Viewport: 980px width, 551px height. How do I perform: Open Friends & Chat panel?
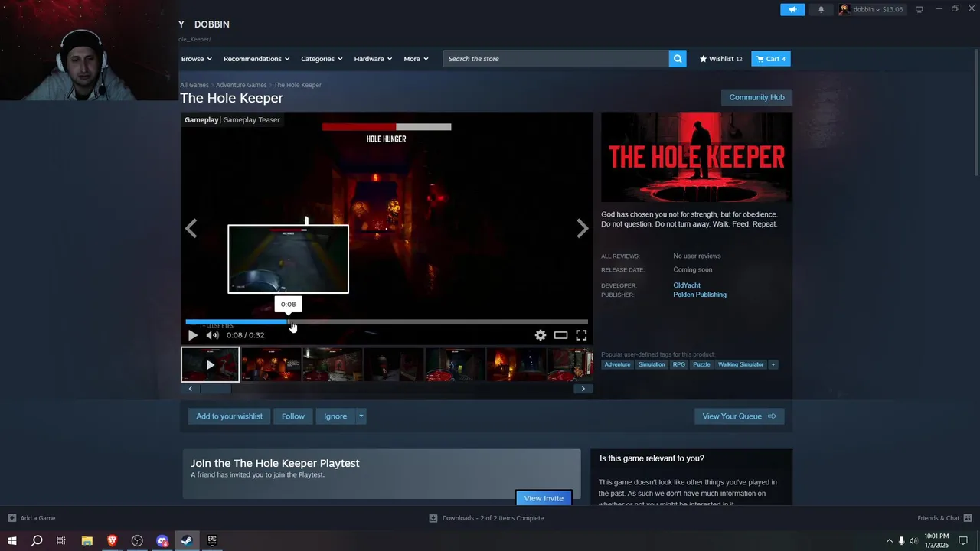(944, 518)
